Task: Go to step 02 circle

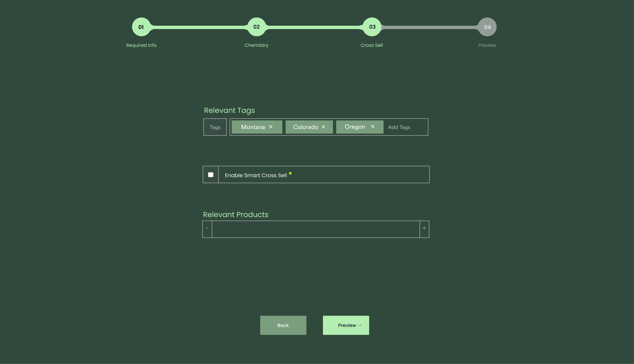Action: pos(256,27)
